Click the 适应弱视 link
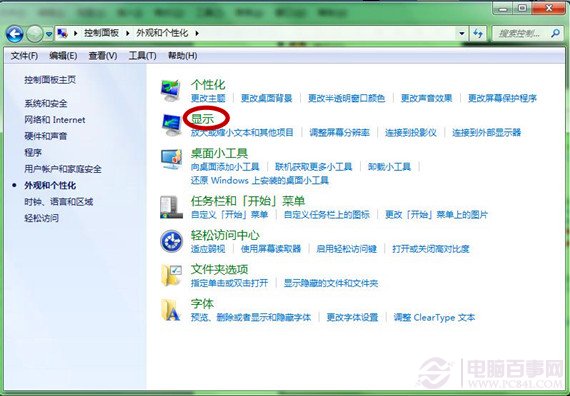The height and width of the screenshot is (396, 570). point(208,249)
